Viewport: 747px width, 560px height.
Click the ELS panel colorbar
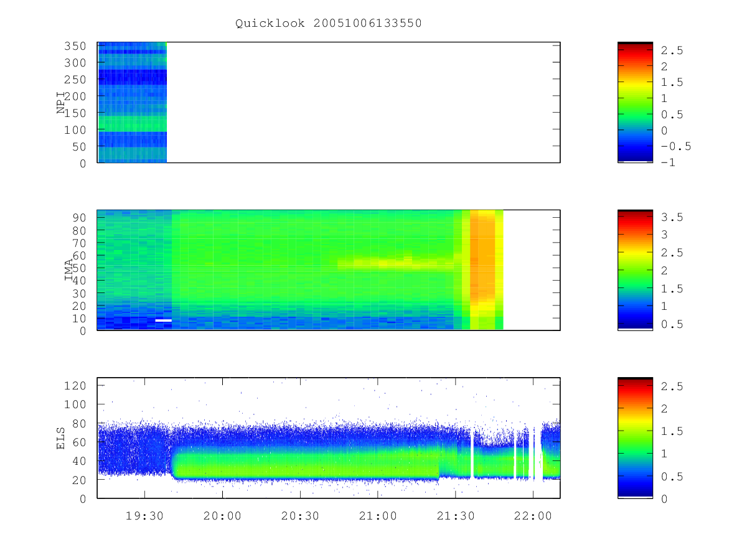[635, 437]
